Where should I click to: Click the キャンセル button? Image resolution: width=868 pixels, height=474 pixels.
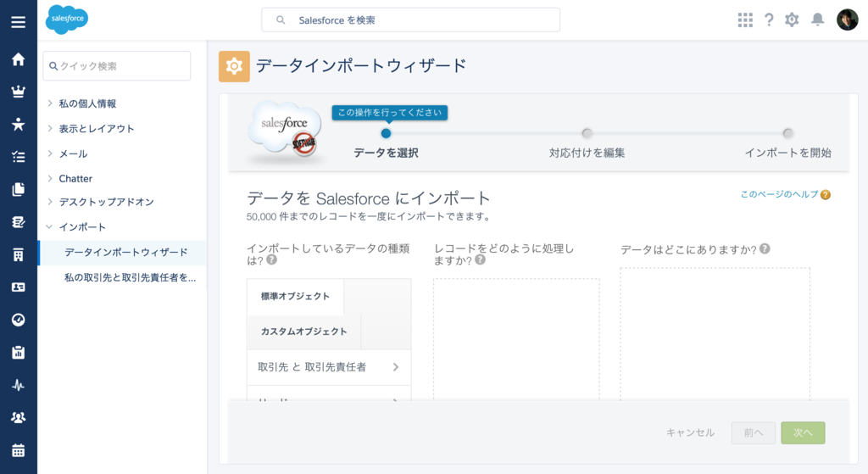coord(690,432)
